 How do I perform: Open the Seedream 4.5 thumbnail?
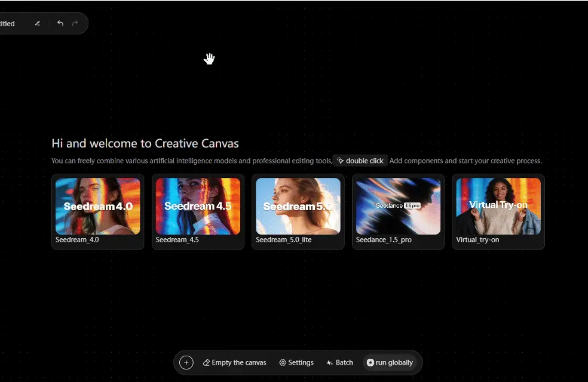tap(198, 207)
